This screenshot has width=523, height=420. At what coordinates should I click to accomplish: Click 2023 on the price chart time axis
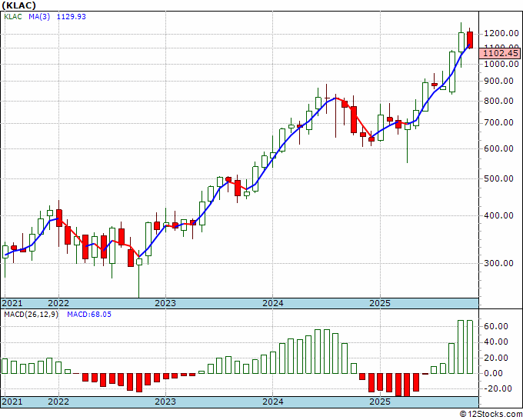tap(165, 303)
